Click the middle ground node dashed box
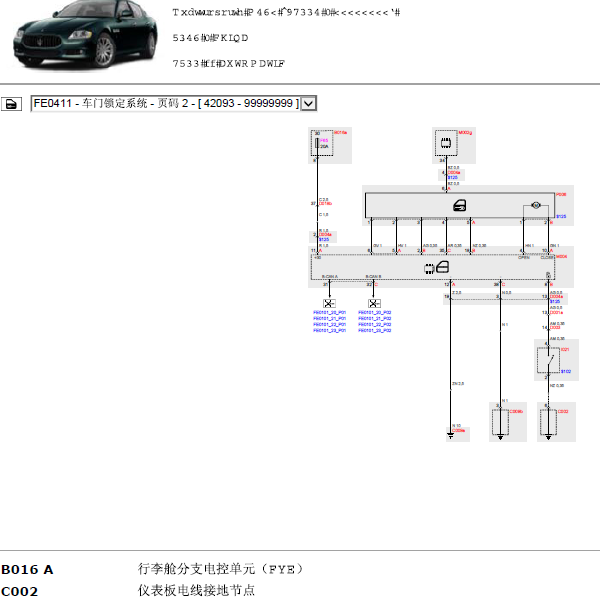The width and height of the screenshot is (600, 605). 500,422
